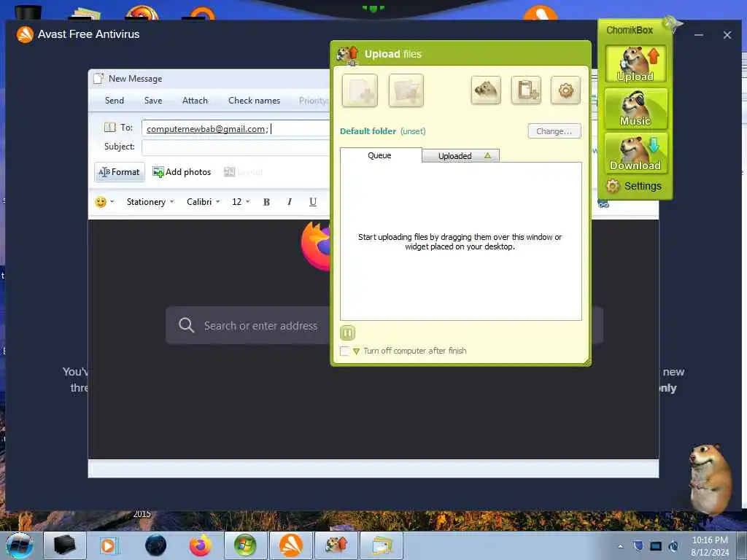The width and height of the screenshot is (747, 560).
Task: Open Download in ChomikBox widget
Action: pyautogui.click(x=635, y=153)
